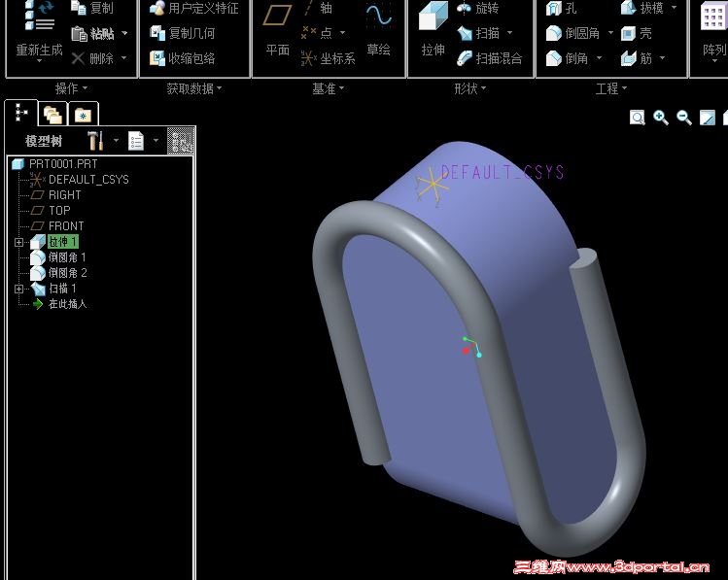Select DEFAULT_CSYS in model tree
Viewport: 728px width, 580px height.
(80, 179)
